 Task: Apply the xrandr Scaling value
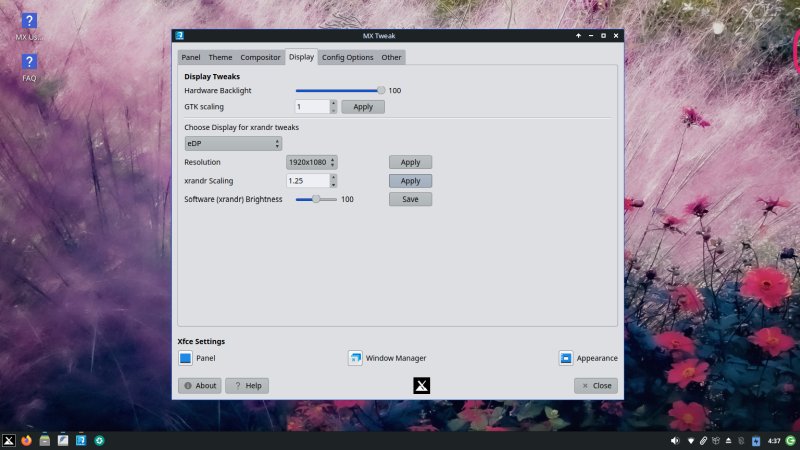click(x=410, y=181)
